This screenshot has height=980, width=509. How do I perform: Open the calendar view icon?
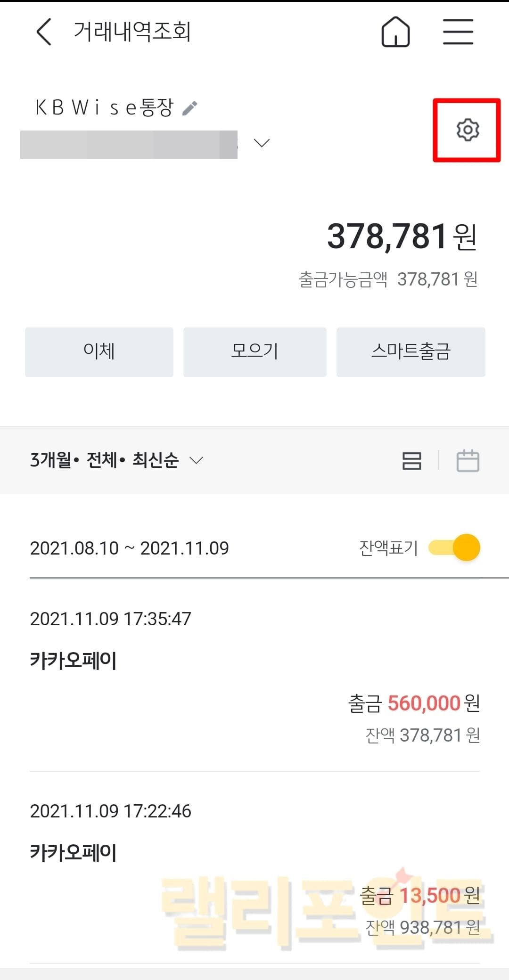tap(468, 460)
